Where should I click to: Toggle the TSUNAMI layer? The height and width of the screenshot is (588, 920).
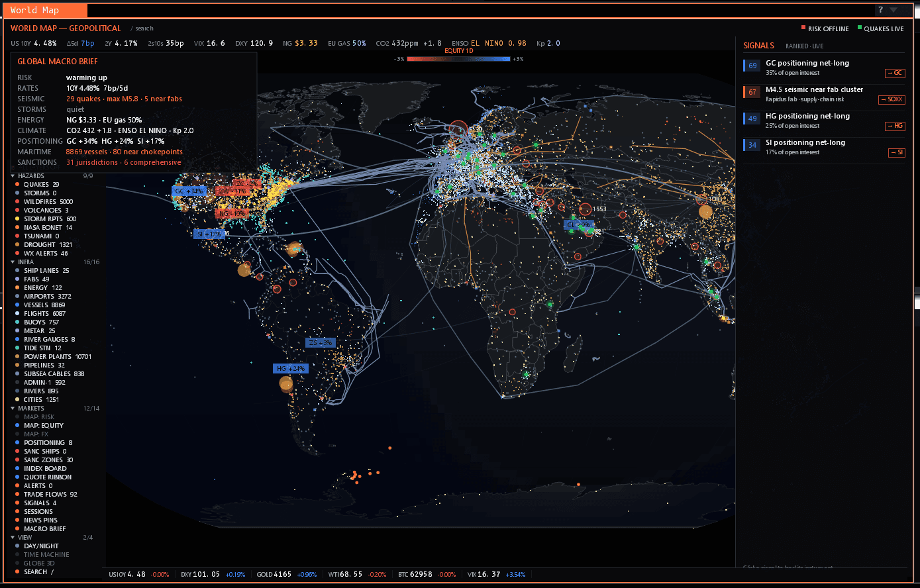click(36, 236)
